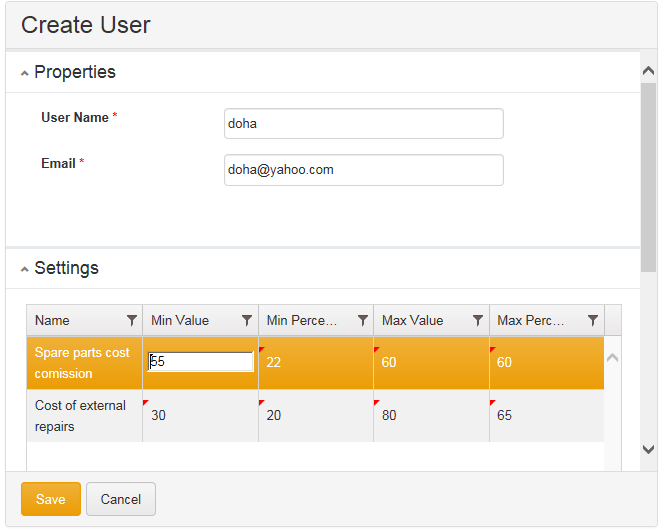Click Min Value cell with value 30

tap(200, 416)
